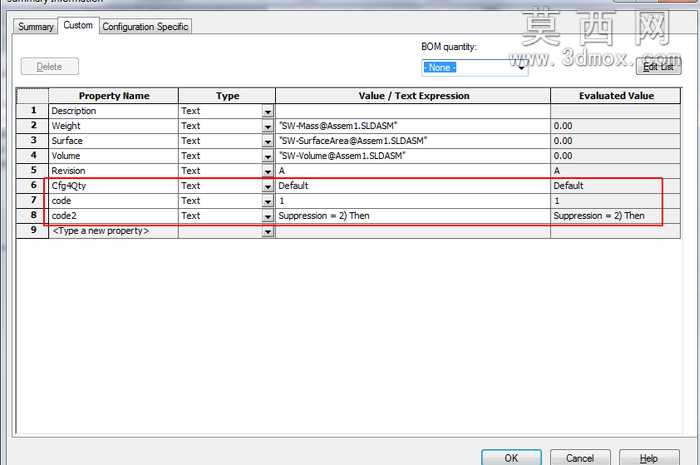The image size is (700, 465).
Task: Select the Cfg4Qty property name cell
Action: (113, 186)
